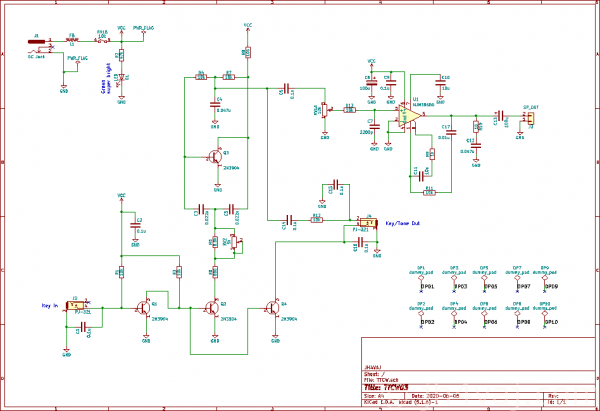Click the "Key In" text label

click(50, 304)
